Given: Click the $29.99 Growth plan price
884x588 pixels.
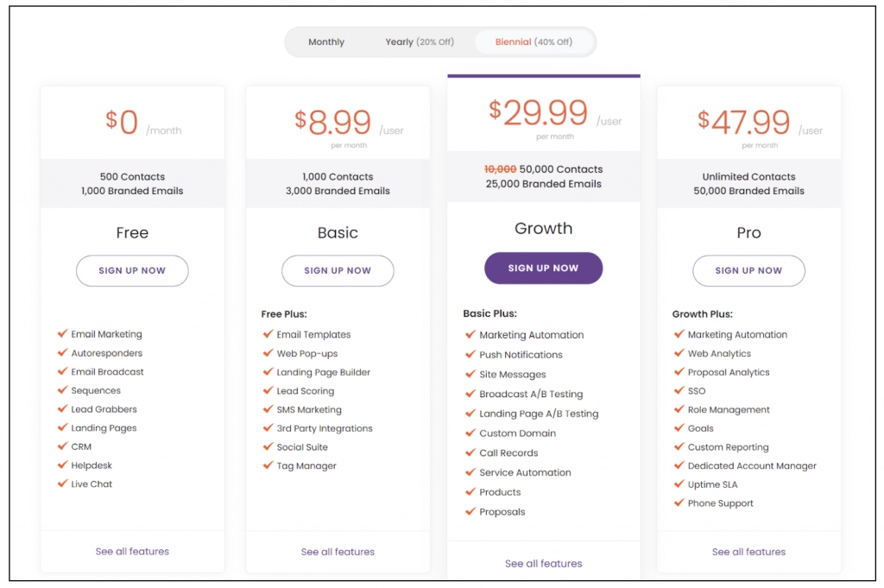Looking at the screenshot, I should [539, 112].
